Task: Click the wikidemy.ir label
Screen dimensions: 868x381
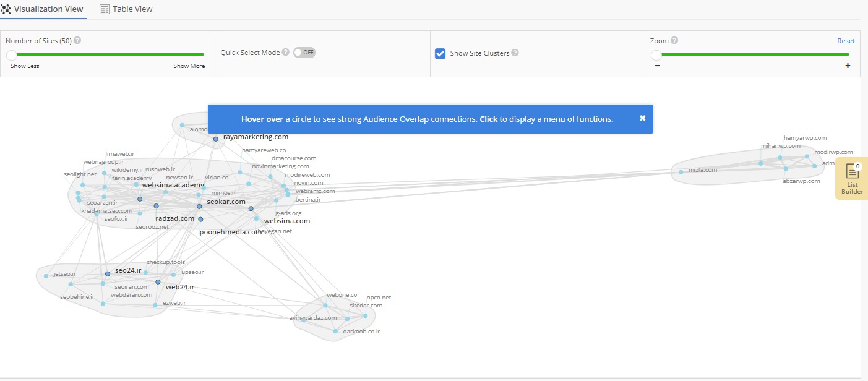Action: coord(127,169)
